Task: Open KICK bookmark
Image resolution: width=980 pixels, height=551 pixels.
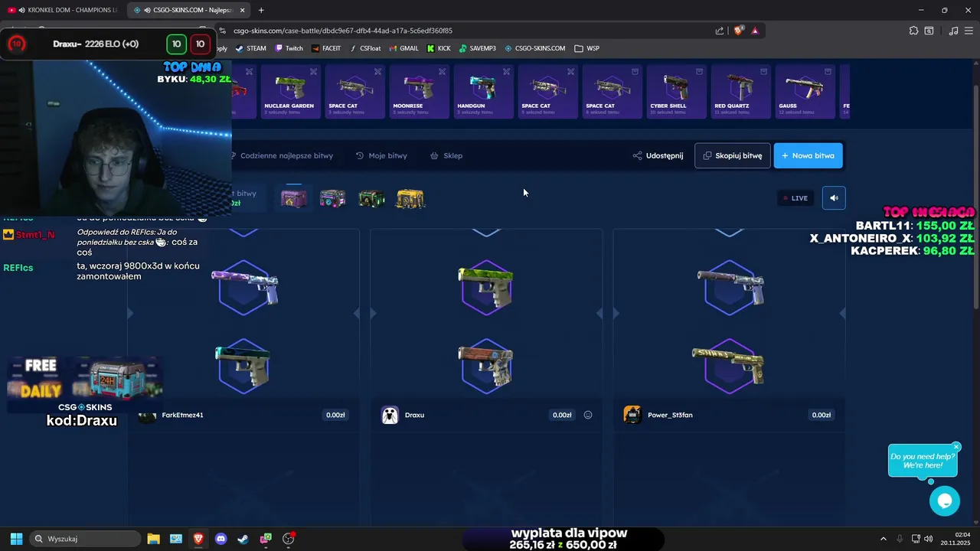Action: click(x=439, y=48)
